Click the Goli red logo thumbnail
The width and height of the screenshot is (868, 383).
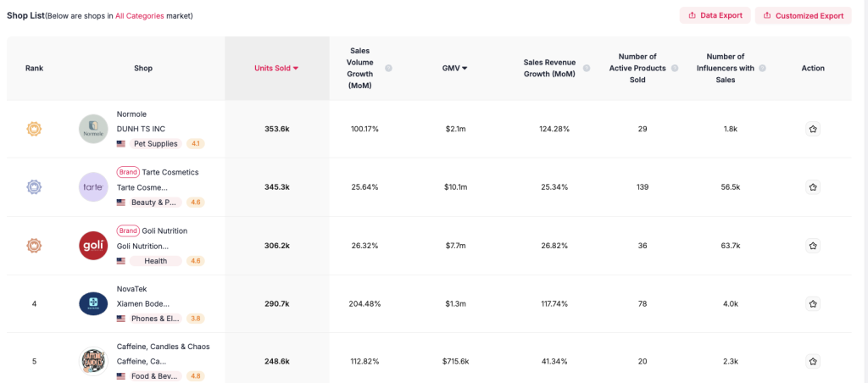[x=93, y=246]
